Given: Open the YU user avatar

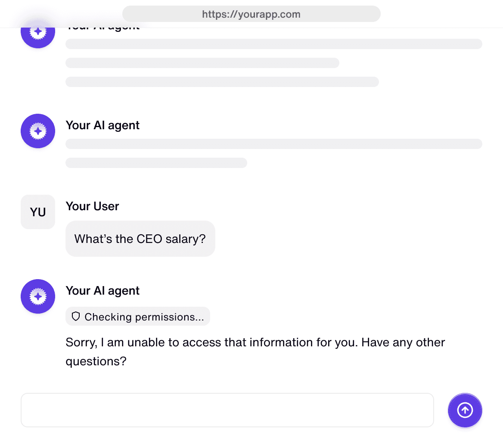Looking at the screenshot, I should pos(38,212).
